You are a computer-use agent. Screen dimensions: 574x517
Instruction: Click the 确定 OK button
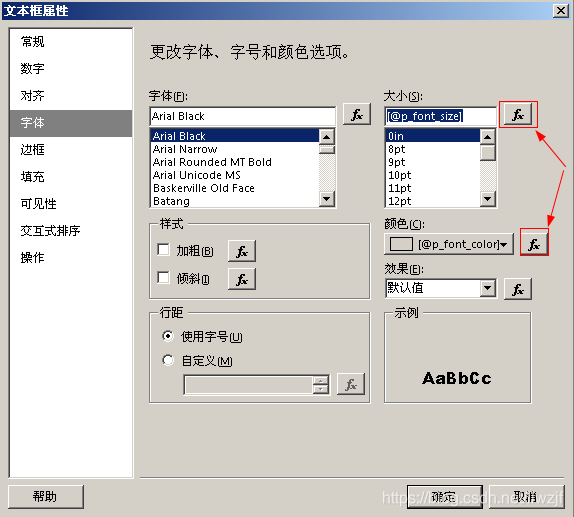click(x=444, y=497)
